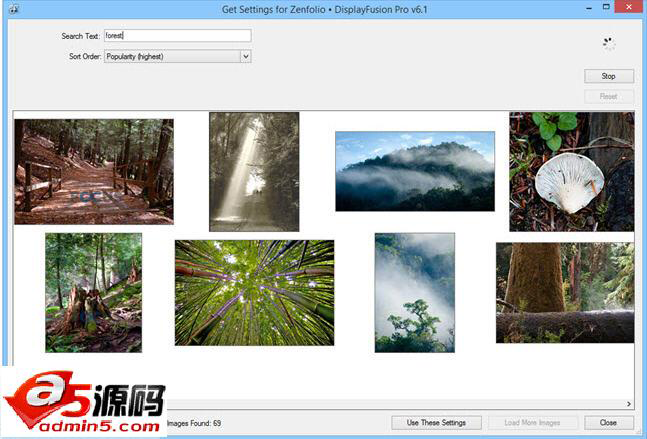
Task: Click the horizontal scrollbar right arrow
Action: tap(629, 404)
